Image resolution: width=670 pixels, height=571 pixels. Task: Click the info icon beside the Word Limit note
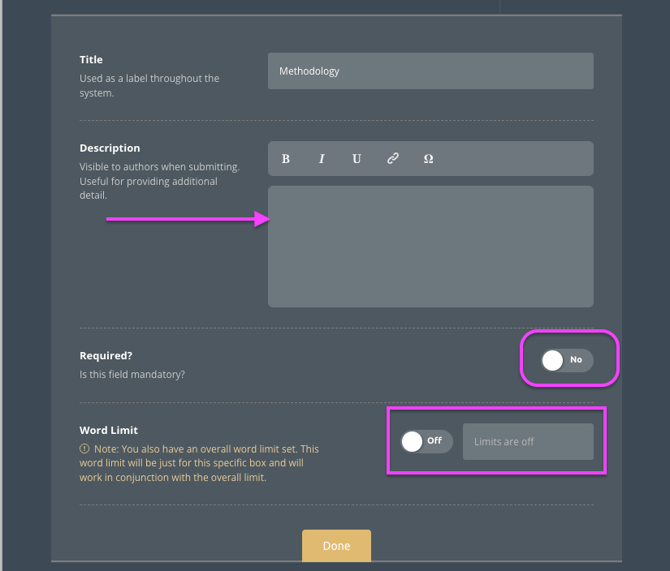coord(84,449)
